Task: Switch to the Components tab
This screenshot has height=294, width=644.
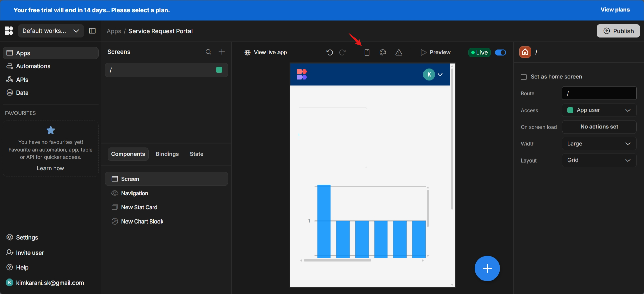Action: pos(128,154)
